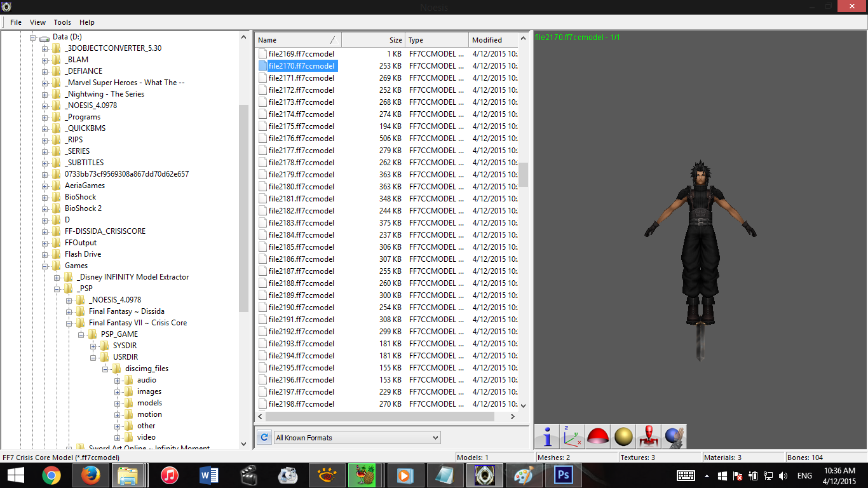Open the View menu

[37, 22]
